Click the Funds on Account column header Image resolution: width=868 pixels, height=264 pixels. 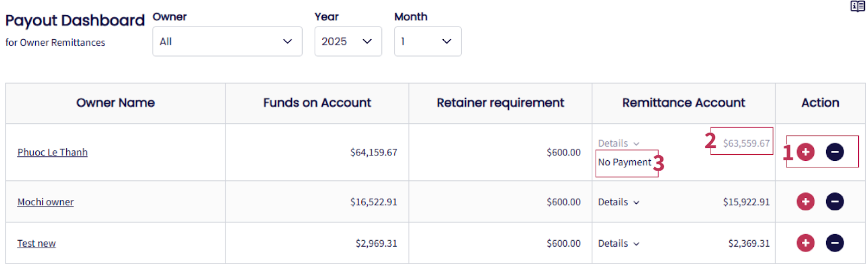[x=317, y=103]
